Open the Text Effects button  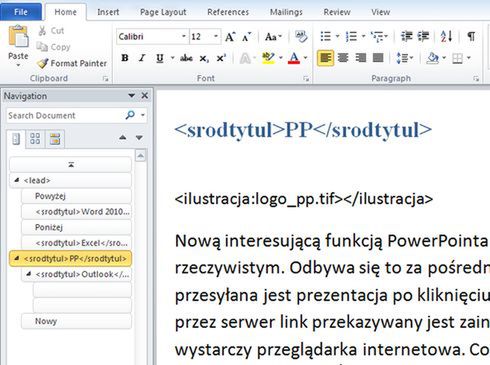click(x=245, y=59)
